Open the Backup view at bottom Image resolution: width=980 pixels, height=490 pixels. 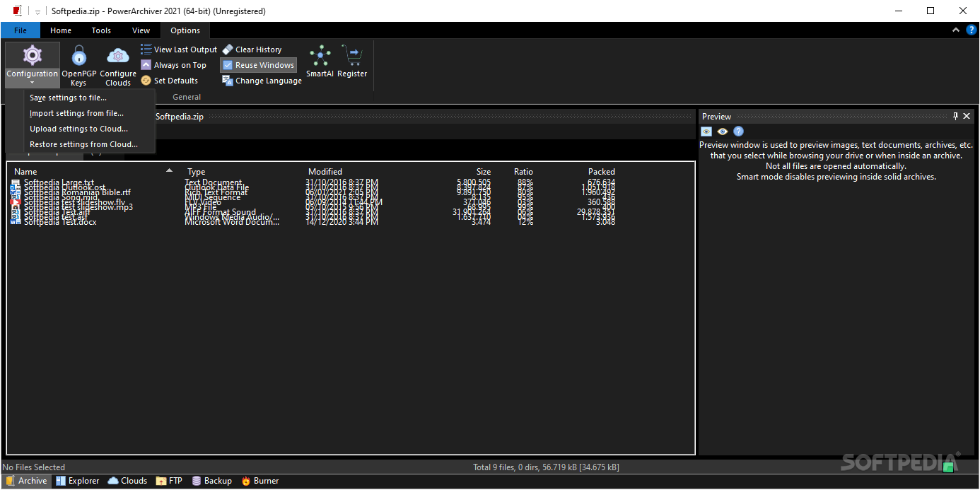[211, 481]
